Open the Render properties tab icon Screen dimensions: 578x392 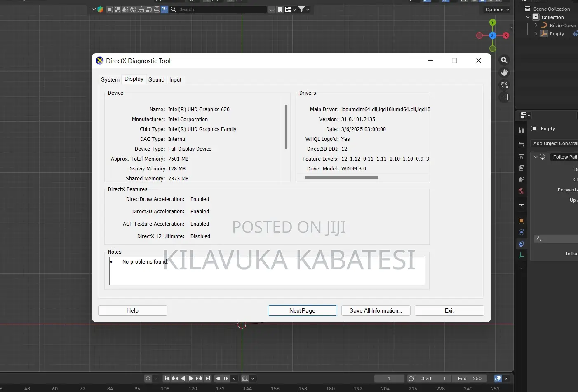tap(522, 145)
